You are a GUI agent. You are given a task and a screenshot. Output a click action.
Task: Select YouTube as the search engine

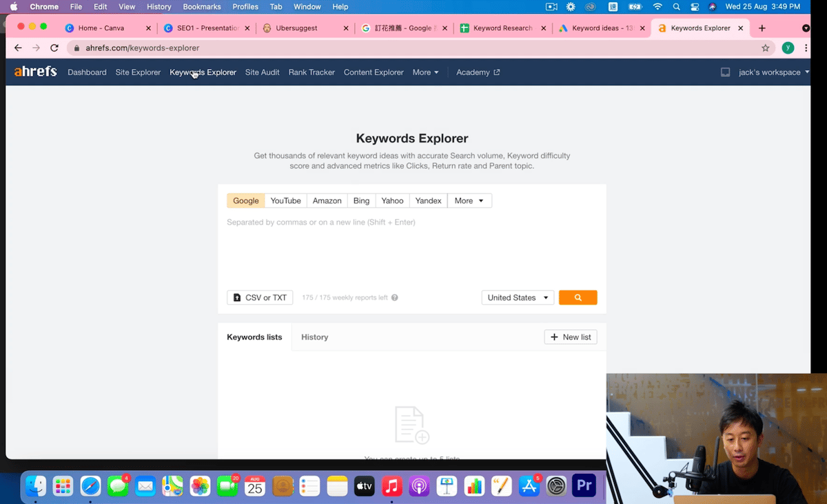coord(285,200)
